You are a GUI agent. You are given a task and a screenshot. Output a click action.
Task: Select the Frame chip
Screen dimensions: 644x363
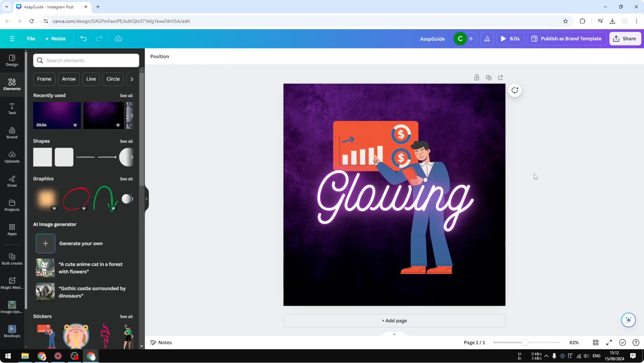tap(44, 79)
